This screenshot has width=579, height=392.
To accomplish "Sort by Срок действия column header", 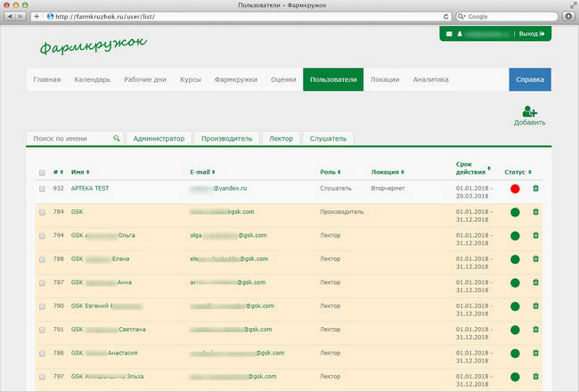I will 473,168.
